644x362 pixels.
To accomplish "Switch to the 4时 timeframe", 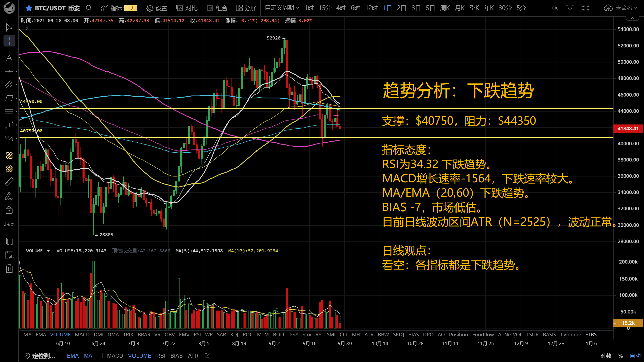I will [x=341, y=8].
